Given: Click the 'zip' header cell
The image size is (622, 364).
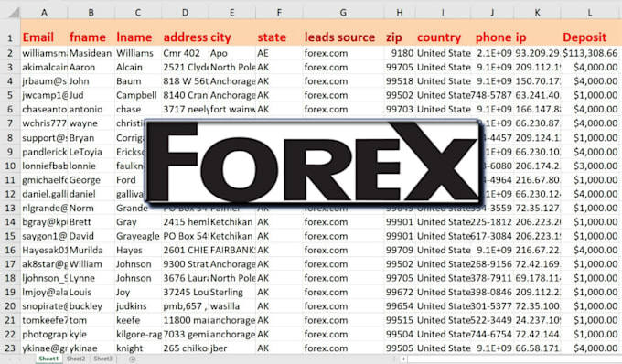Looking at the screenshot, I should 400,33.
